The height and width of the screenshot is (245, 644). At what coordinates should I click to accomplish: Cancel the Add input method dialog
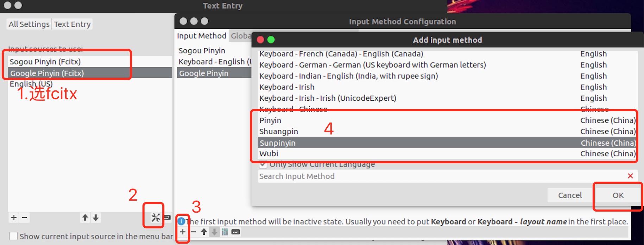coord(570,195)
